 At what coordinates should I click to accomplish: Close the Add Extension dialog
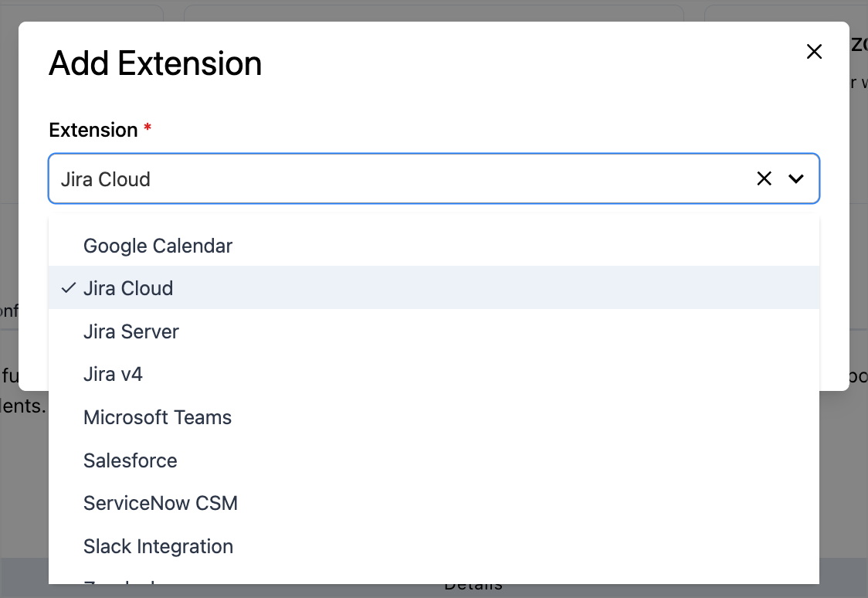[814, 52]
